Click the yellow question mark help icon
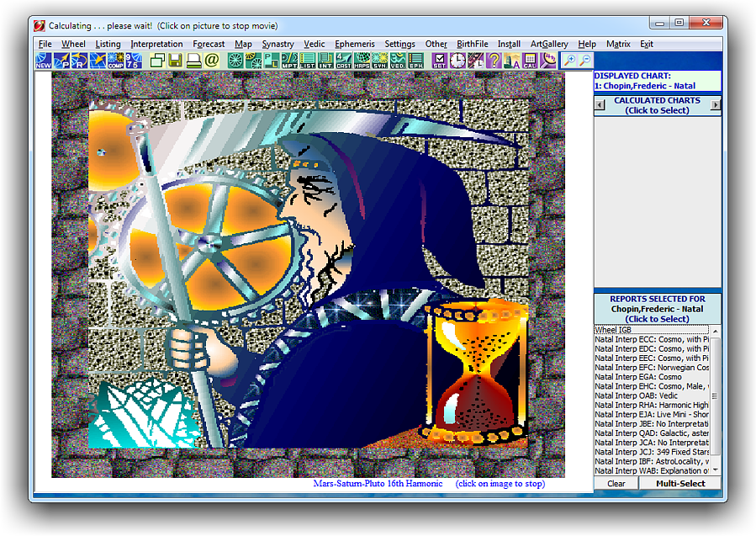The image size is (756, 536). [x=494, y=61]
